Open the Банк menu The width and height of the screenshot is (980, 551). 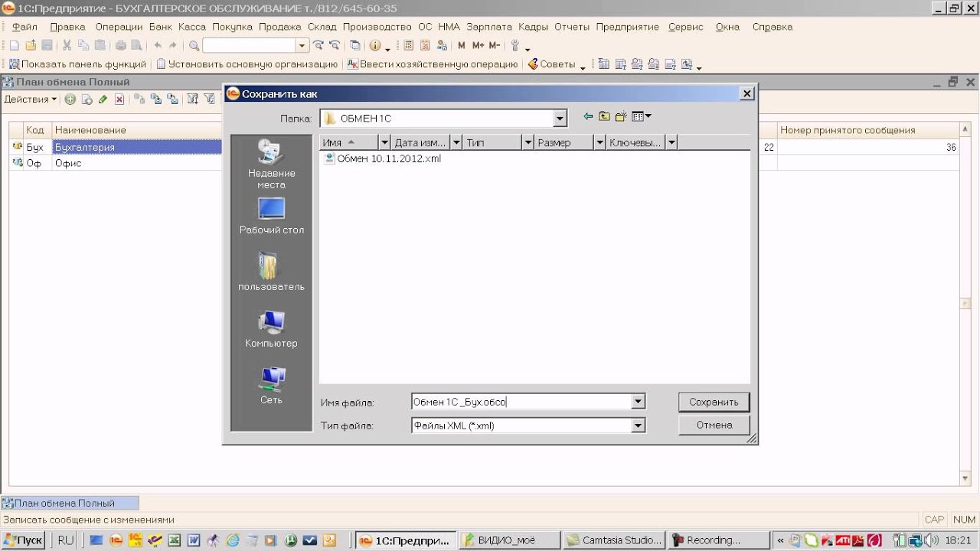161,27
